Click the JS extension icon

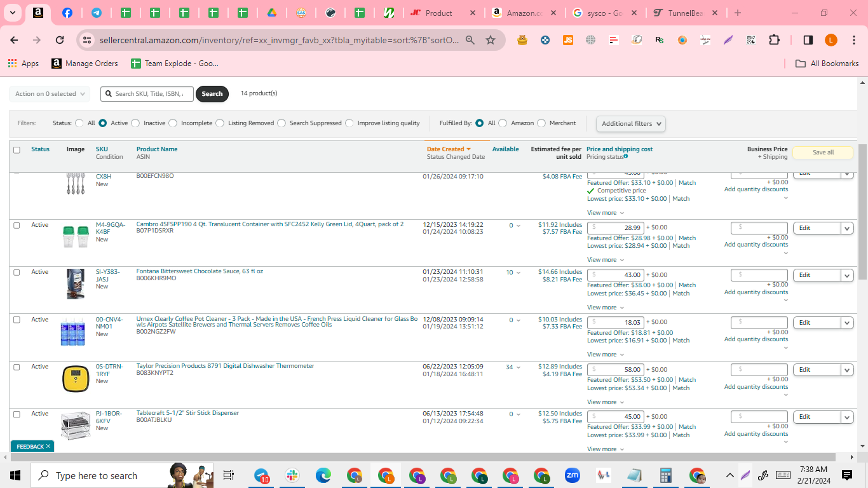pyautogui.click(x=568, y=40)
